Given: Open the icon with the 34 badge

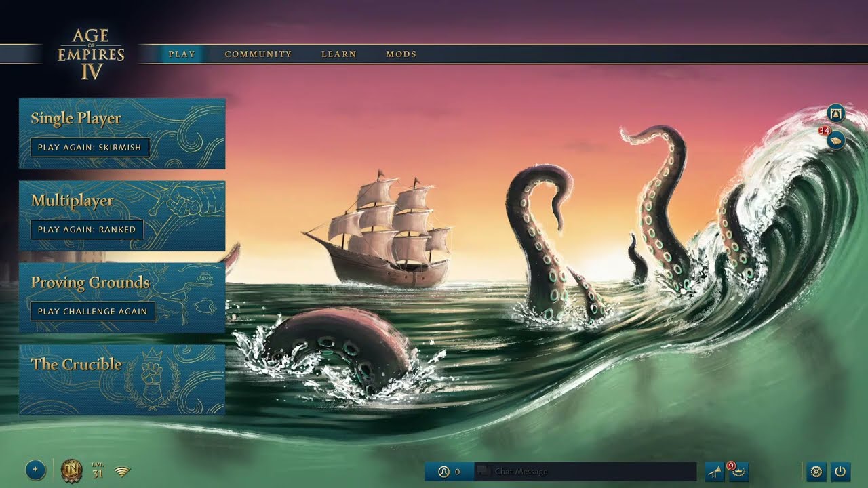Looking at the screenshot, I should (836, 140).
